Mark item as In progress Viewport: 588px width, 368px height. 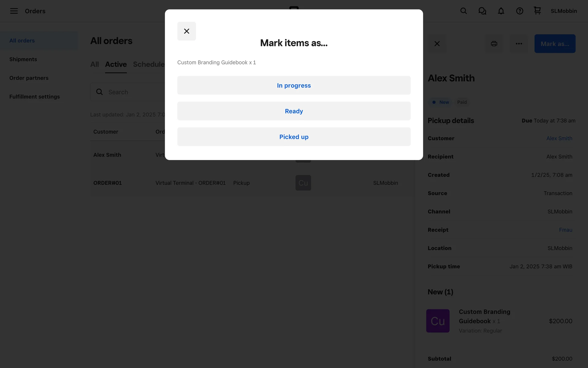point(294,85)
